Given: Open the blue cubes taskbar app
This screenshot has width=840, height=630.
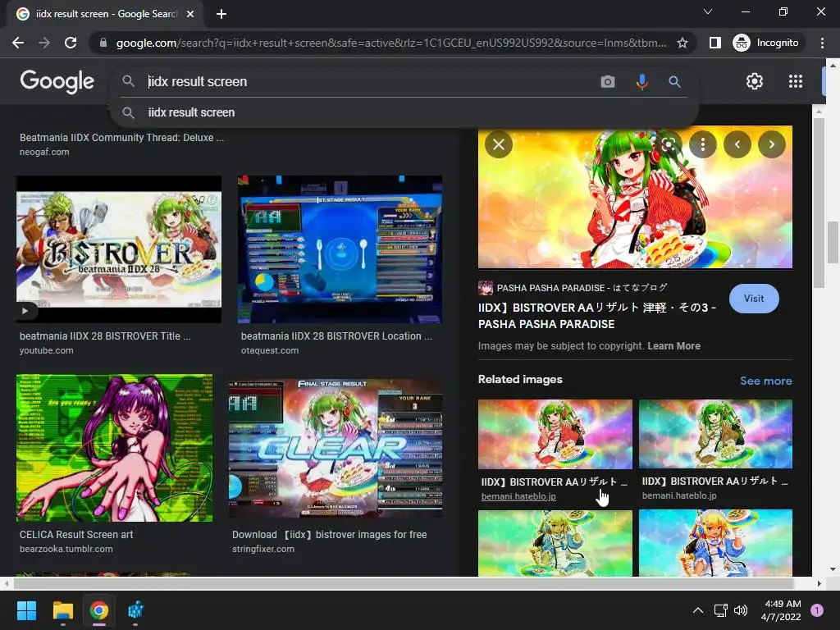Looking at the screenshot, I should click(135, 610).
